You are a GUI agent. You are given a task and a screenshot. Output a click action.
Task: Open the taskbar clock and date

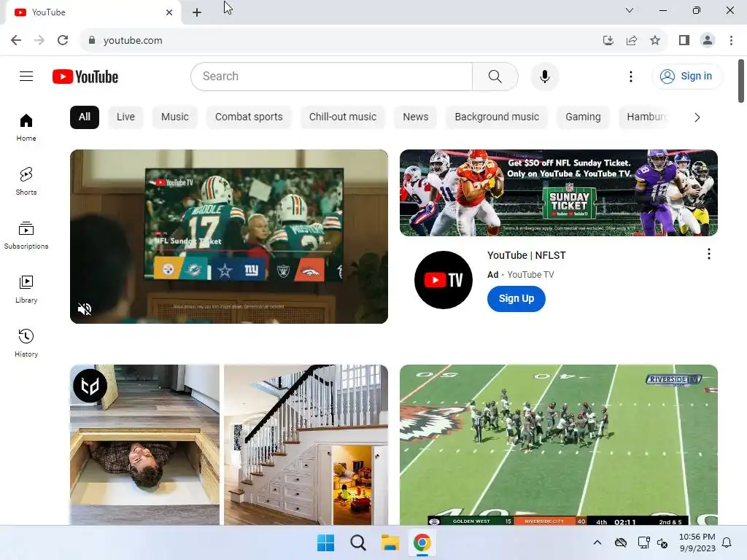(697, 542)
